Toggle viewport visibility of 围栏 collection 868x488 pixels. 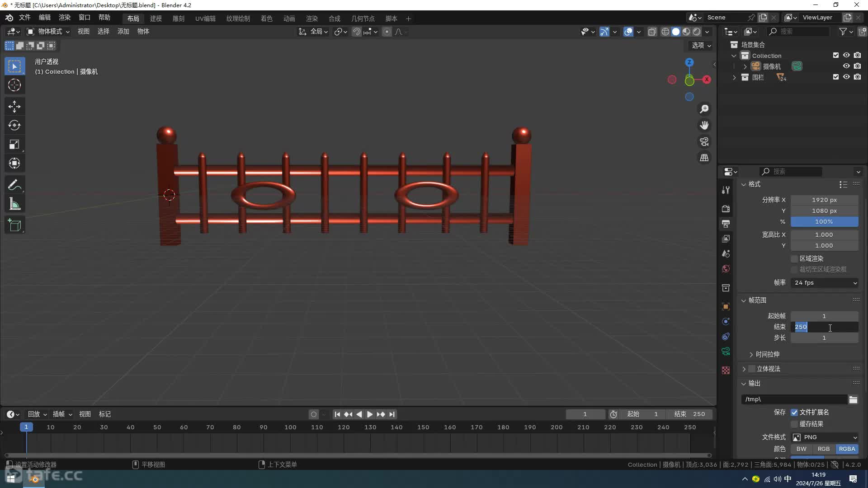(846, 77)
